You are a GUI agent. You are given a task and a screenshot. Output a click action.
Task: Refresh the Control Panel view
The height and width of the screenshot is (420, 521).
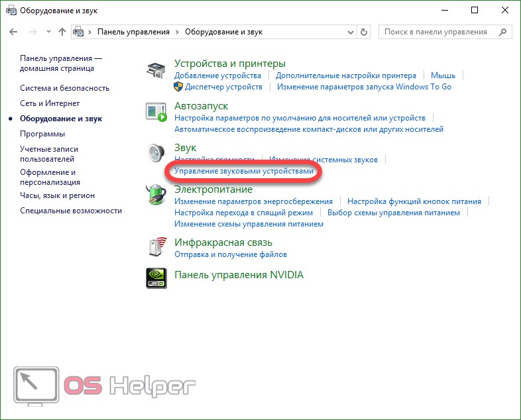click(364, 32)
